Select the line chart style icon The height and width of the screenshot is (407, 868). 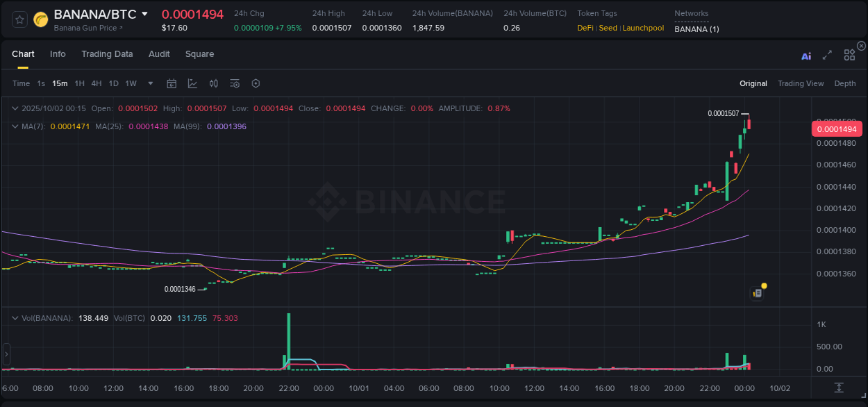coord(192,83)
